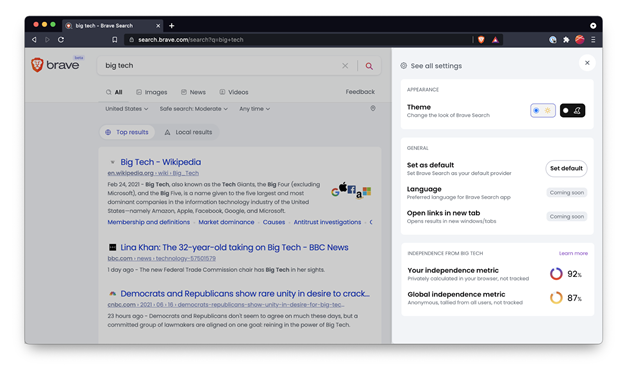Viewport: 626px width, 376px height.
Task: Reload the page with the refresh icon
Action: pyautogui.click(x=61, y=40)
